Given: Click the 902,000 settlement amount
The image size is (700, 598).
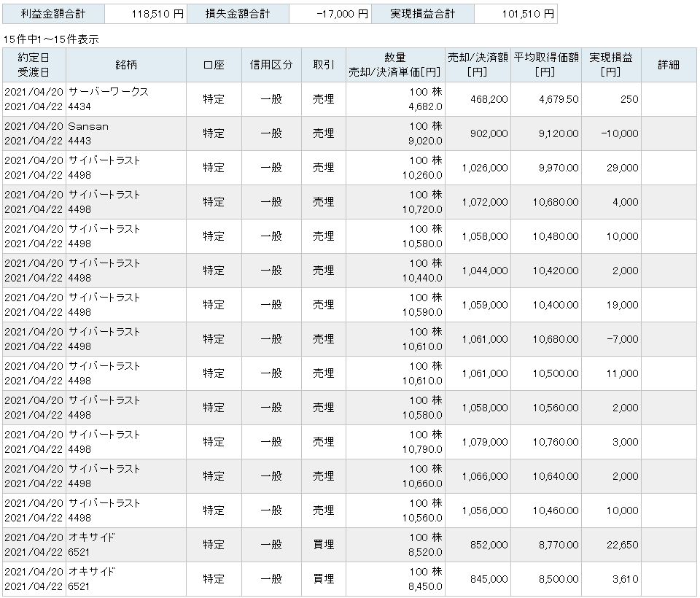Looking at the screenshot, I should click(489, 133).
